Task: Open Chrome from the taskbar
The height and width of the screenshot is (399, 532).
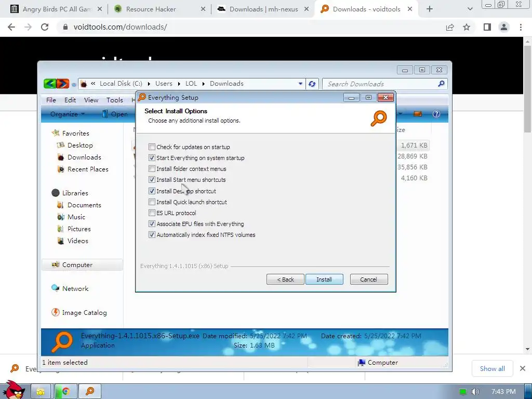Action: click(x=66, y=392)
